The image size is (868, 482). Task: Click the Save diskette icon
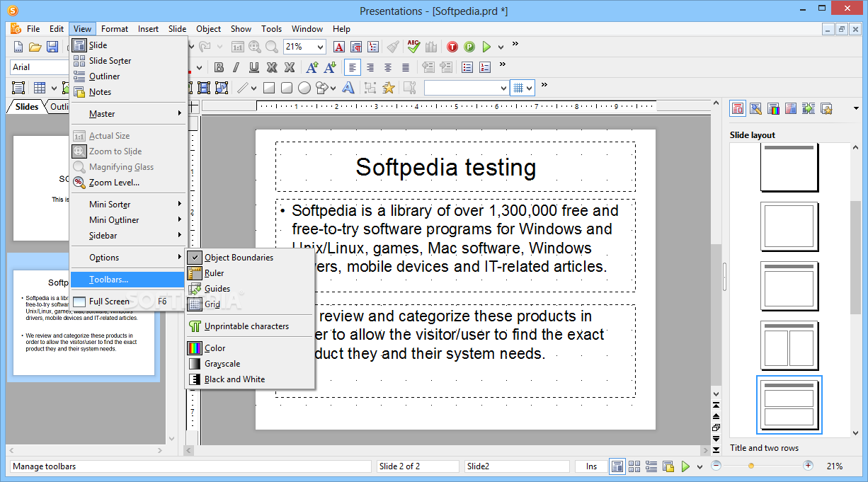pyautogui.click(x=52, y=47)
